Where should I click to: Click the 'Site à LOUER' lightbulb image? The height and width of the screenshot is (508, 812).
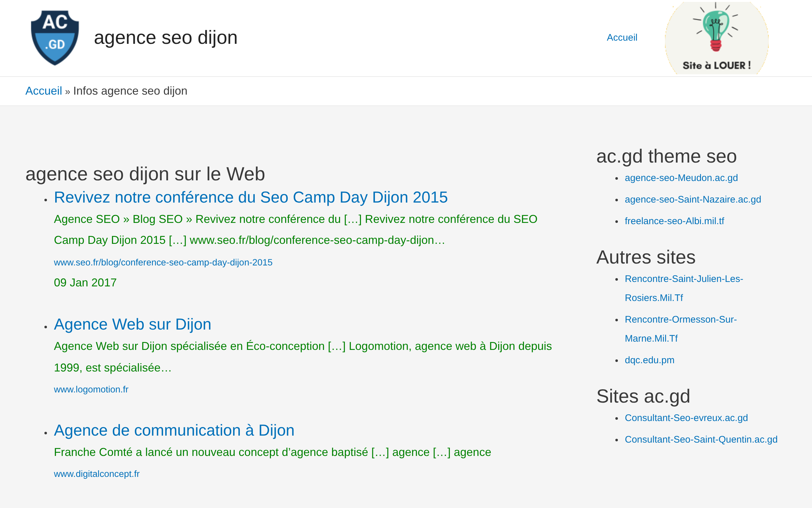717,38
